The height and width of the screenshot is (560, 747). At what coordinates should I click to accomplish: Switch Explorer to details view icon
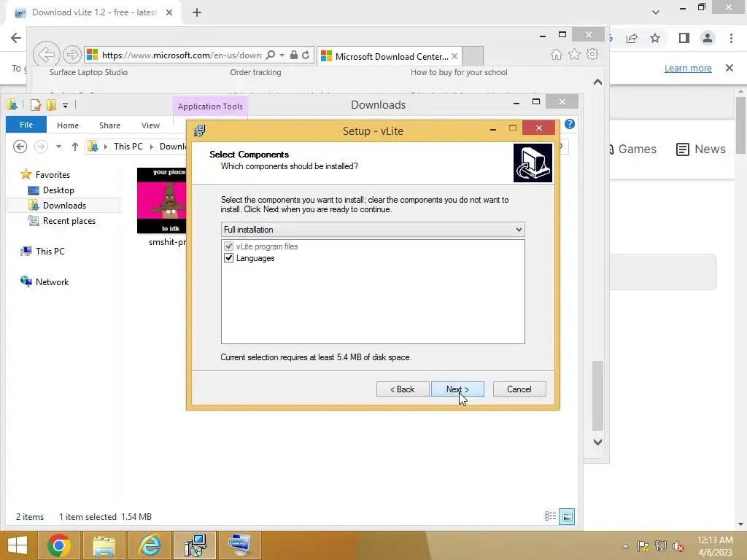click(x=550, y=516)
